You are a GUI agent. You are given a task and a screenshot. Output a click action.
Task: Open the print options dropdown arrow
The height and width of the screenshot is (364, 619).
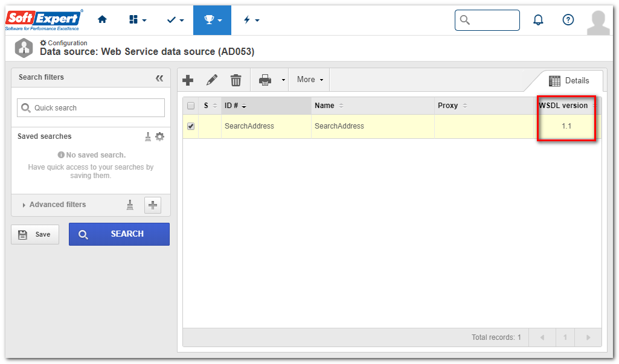[283, 80]
